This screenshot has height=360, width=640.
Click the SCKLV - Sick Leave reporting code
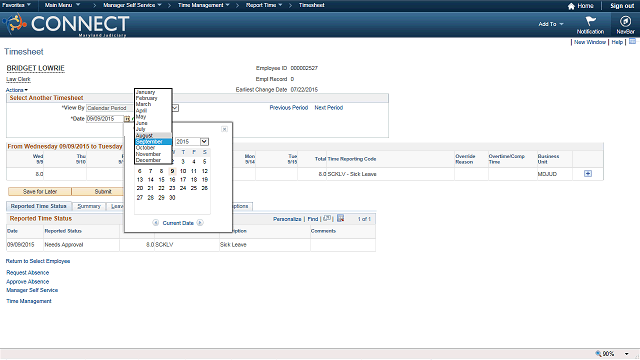(x=352, y=174)
